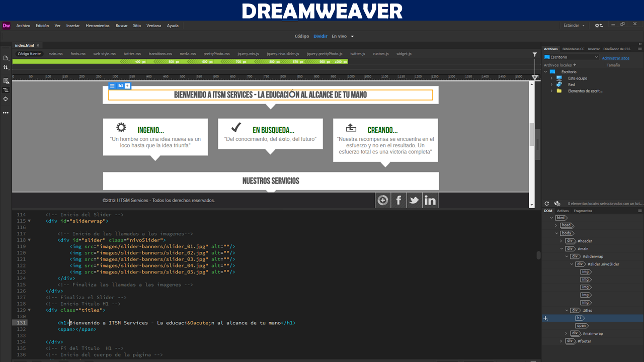The width and height of the screenshot is (644, 362).
Task: Expand the #header div in DOM panel
Action: pos(561,241)
